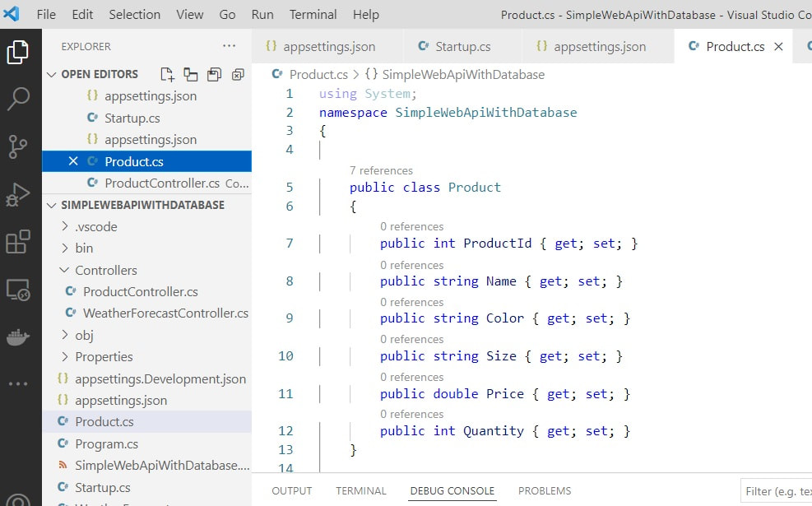Open Program.cs in file tree

106,443
